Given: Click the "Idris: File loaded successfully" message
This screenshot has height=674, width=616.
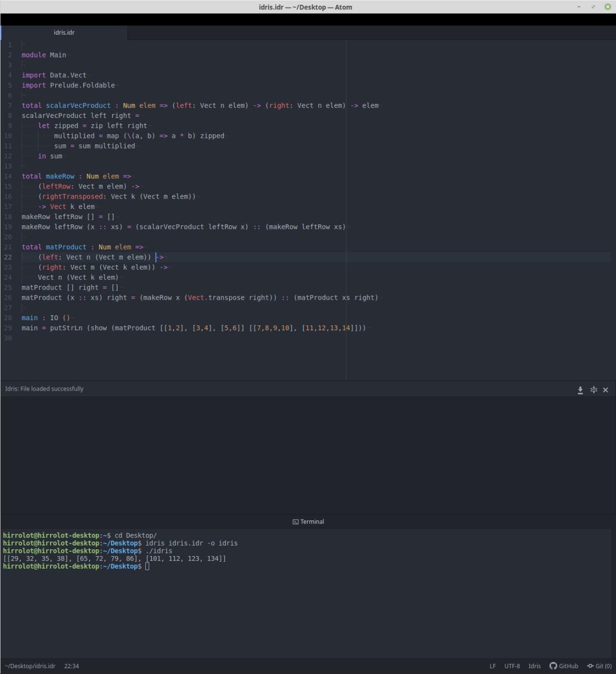Looking at the screenshot, I should (44, 389).
